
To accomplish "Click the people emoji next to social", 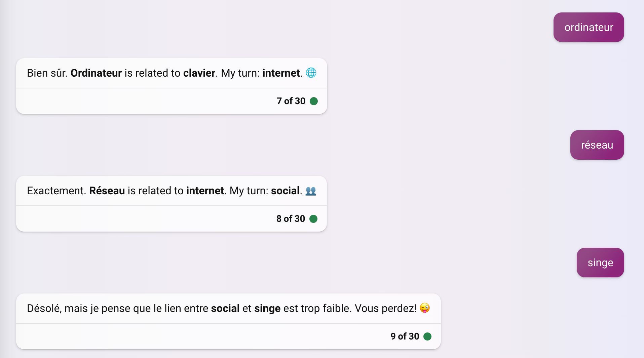I will (x=310, y=191).
